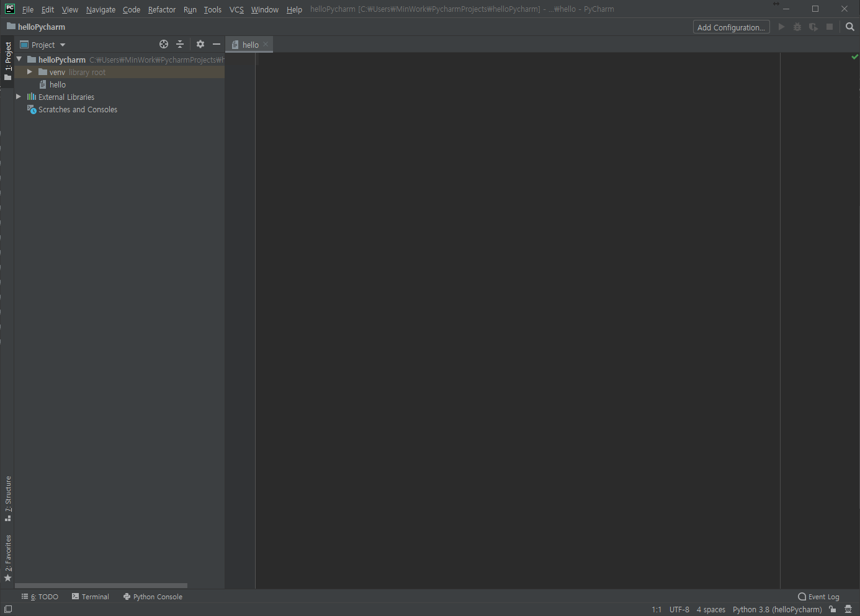Change the UTF-8 file encoding

click(x=679, y=610)
